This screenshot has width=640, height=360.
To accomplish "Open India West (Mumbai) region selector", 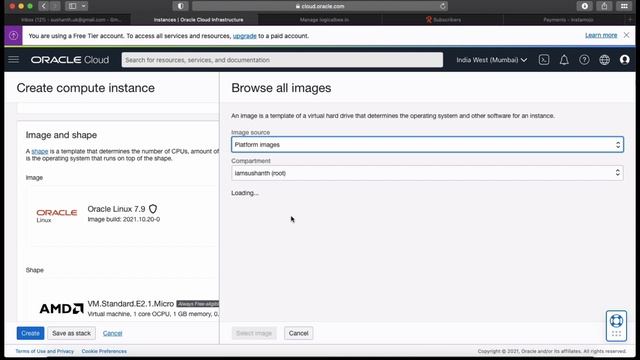I will click(491, 60).
